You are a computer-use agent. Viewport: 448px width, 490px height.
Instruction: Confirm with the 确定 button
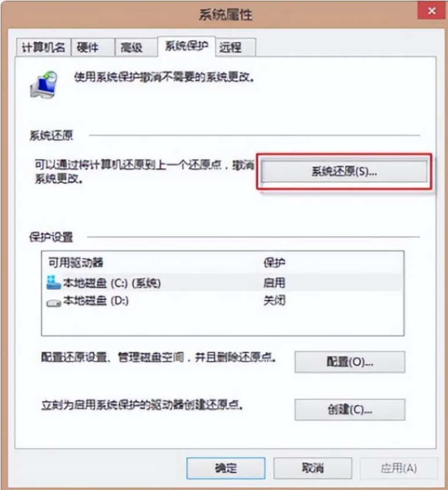point(226,468)
